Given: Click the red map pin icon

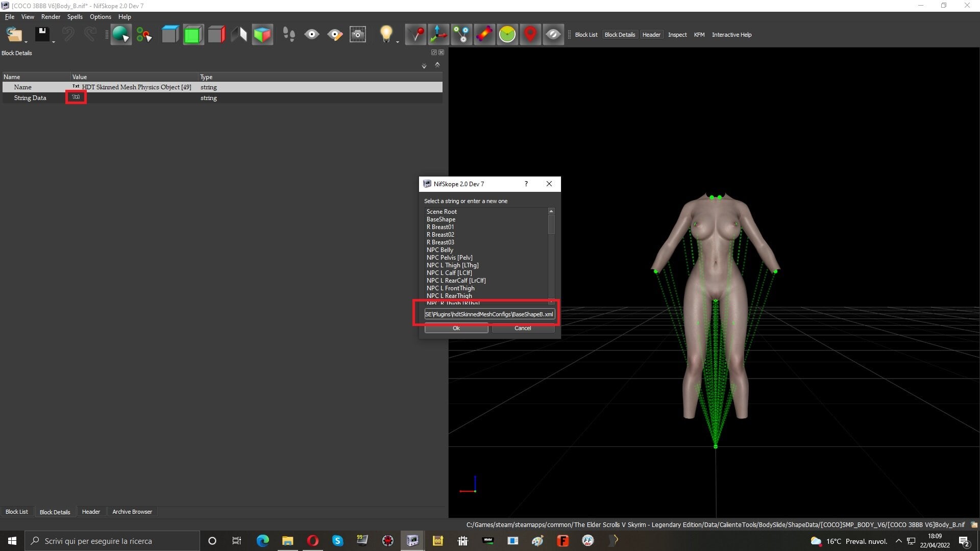Looking at the screenshot, I should tap(530, 35).
